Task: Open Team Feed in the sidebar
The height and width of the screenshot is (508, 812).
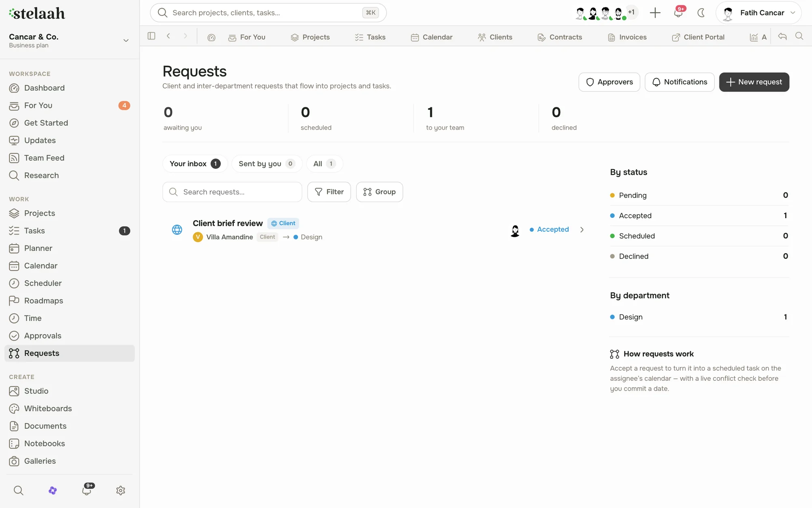Action: (69, 158)
